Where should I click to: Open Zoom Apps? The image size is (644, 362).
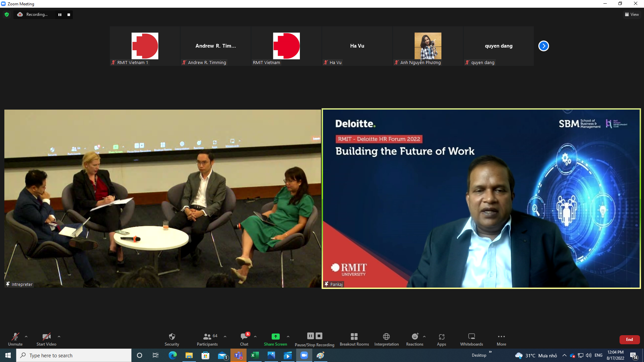tap(441, 339)
